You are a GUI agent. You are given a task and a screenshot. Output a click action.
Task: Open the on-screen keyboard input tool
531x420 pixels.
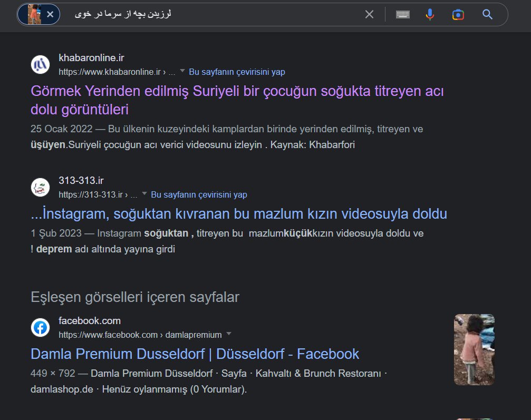coord(403,15)
